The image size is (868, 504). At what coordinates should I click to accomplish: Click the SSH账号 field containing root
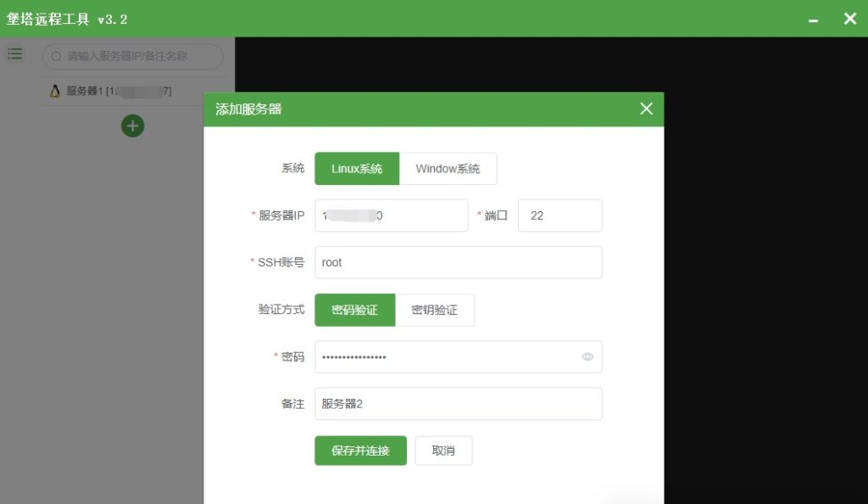[458, 262]
